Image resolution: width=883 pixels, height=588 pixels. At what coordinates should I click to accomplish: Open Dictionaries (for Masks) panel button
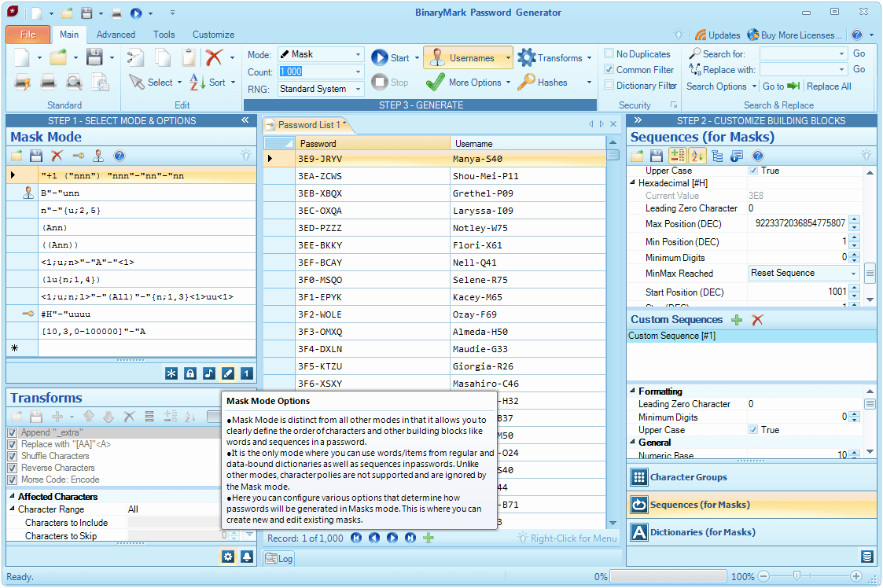[x=752, y=531]
